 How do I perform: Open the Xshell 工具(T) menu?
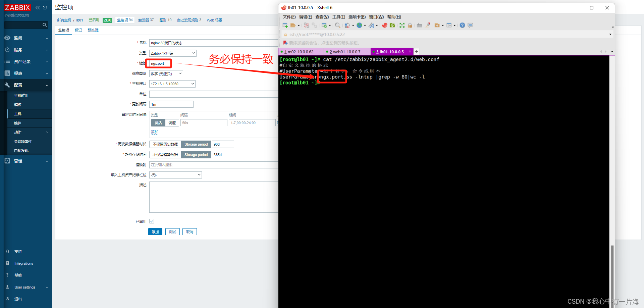[338, 17]
